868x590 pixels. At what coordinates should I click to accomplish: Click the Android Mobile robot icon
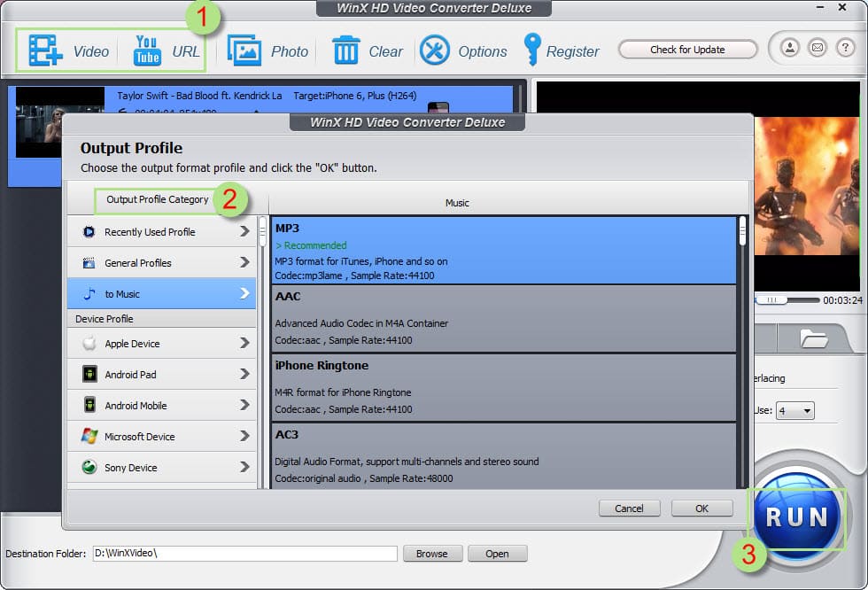pyautogui.click(x=89, y=405)
